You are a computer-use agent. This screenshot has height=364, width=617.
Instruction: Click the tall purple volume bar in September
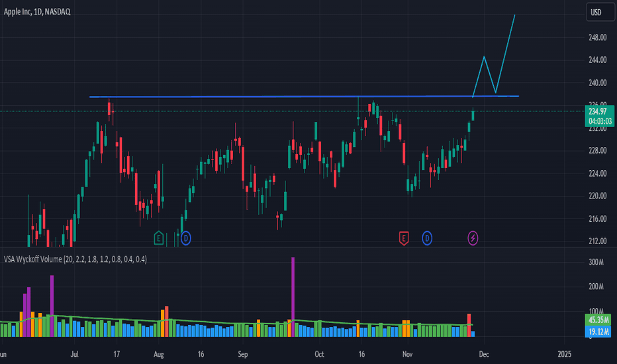click(x=293, y=296)
